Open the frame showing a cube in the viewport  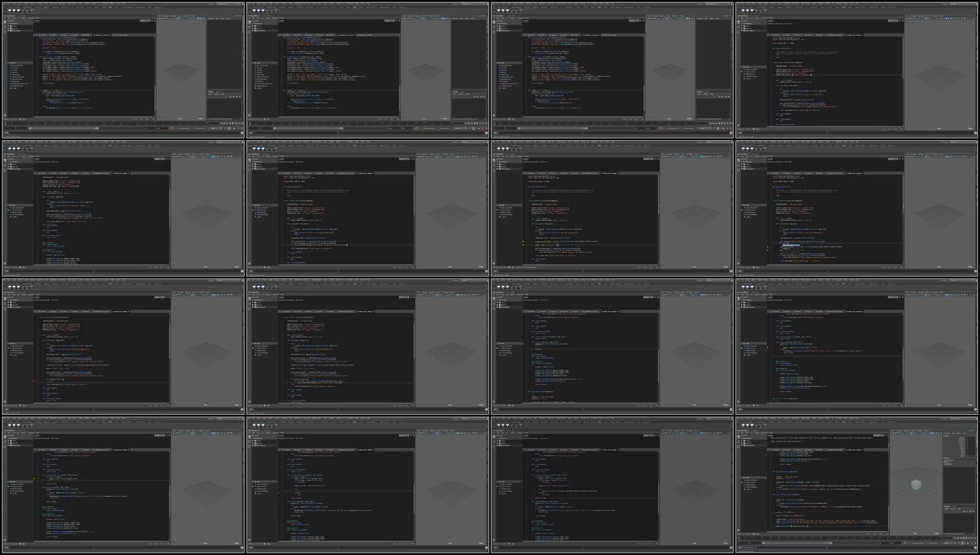pos(857,485)
